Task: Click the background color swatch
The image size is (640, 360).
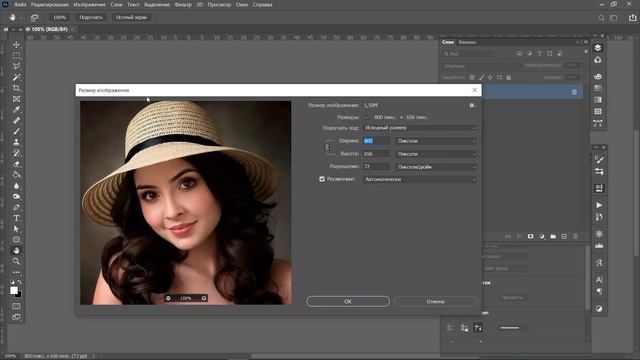Action: (18, 294)
